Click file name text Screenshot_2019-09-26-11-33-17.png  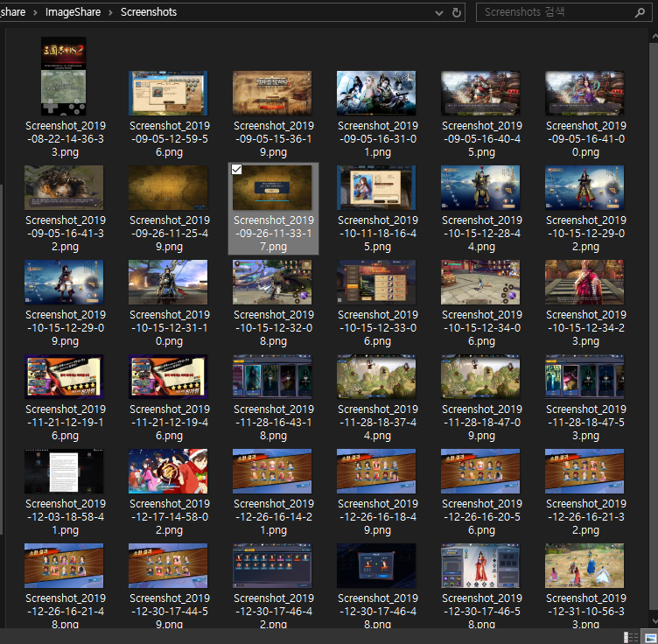tap(274, 234)
